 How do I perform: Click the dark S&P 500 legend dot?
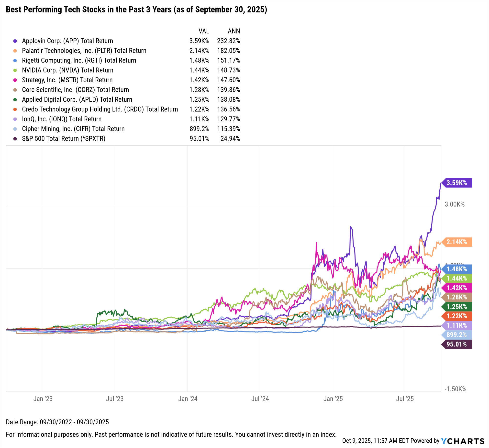[x=15, y=139]
